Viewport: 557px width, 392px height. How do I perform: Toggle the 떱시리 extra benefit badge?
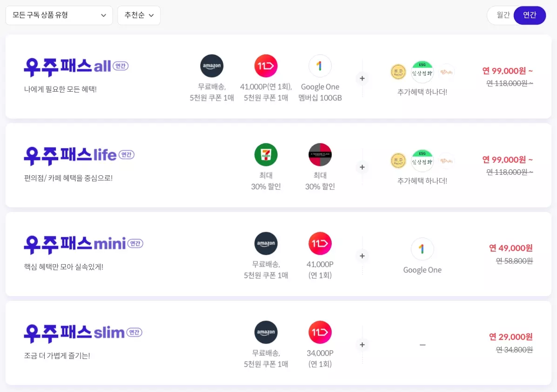[x=446, y=72]
